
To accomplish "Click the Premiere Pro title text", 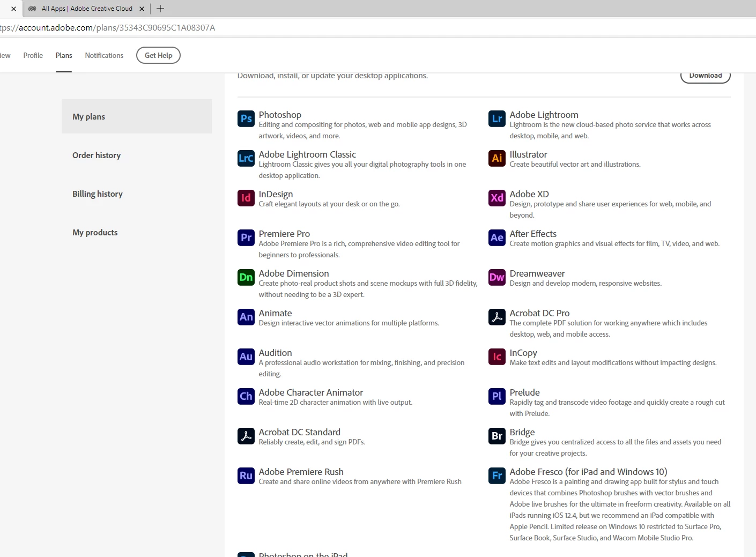I will pos(284,234).
